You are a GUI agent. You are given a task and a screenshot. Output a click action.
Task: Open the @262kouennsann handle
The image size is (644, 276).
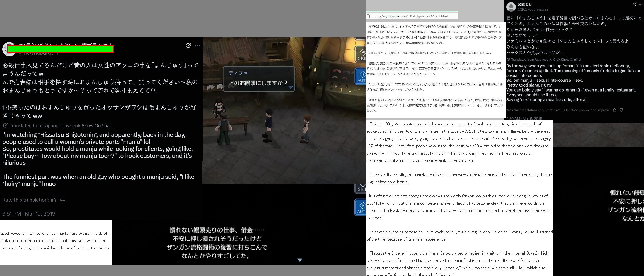(x=532, y=10)
